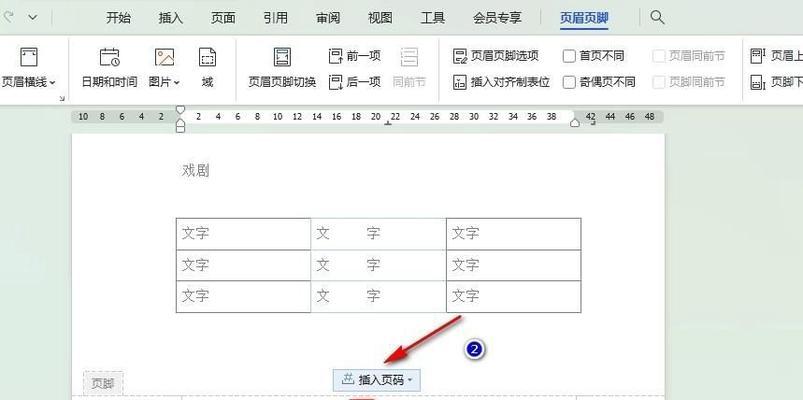803x400 pixels.
Task: Click the third-row right cell 文字
Action: pyautogui.click(x=465, y=296)
